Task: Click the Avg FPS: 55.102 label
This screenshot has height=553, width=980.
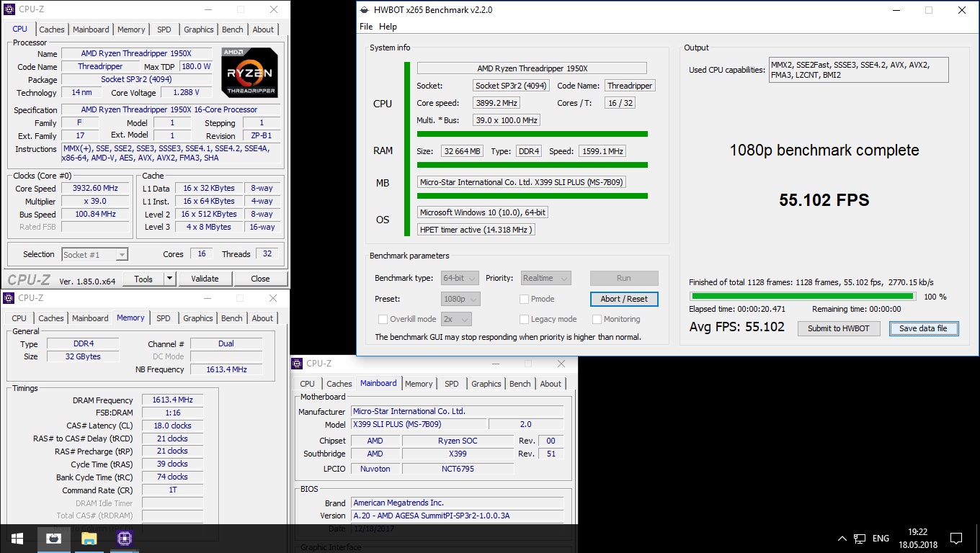Action: pos(736,327)
